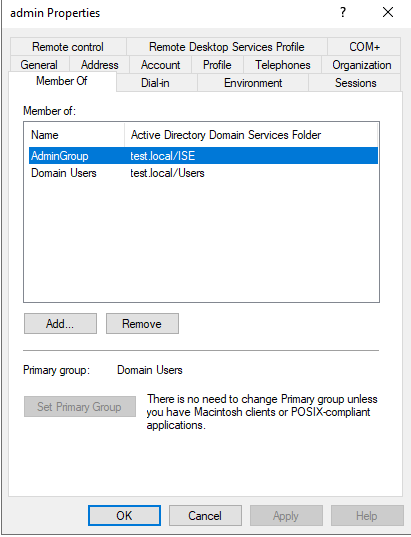Select the Domain Users group row
This screenshot has width=411, height=537.
point(203,173)
